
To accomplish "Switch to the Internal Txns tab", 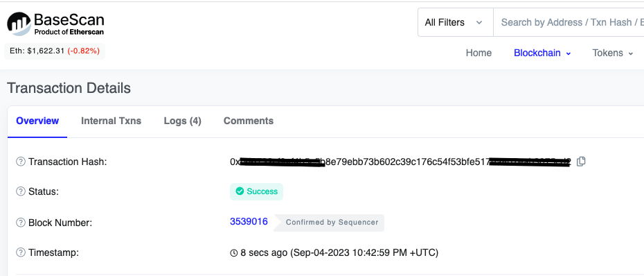I will click(111, 121).
